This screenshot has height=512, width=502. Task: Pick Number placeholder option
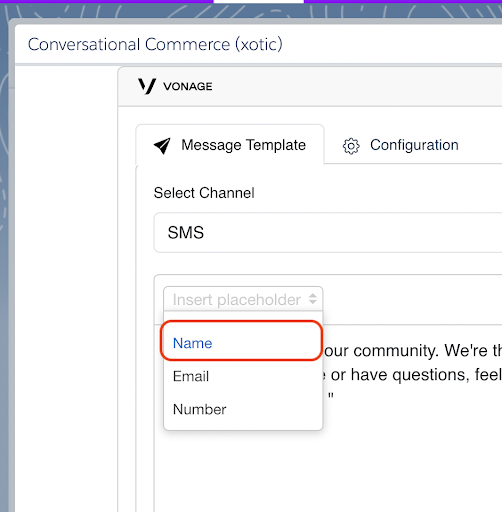(243, 409)
